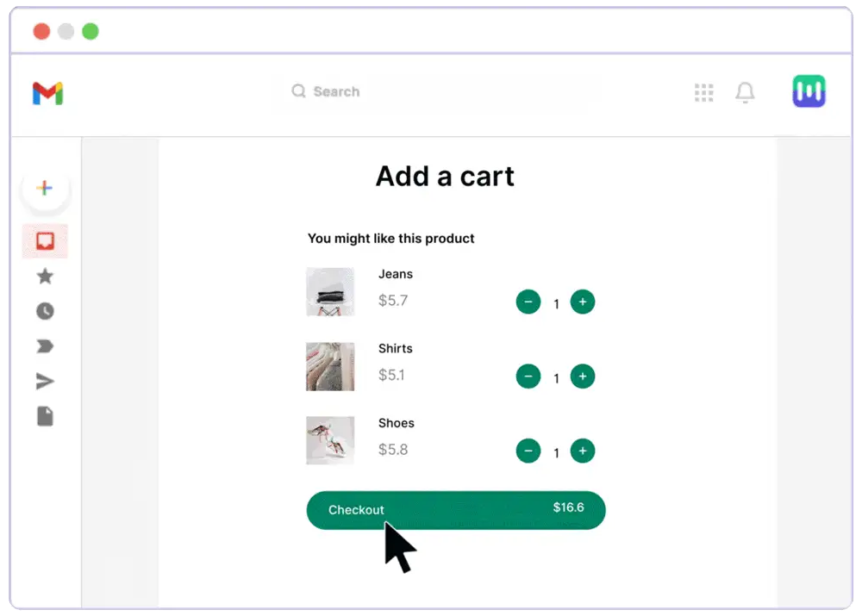This screenshot has width=862, height=616.
Task: Open the Inbox icon in the sidebar
Action: 45,241
